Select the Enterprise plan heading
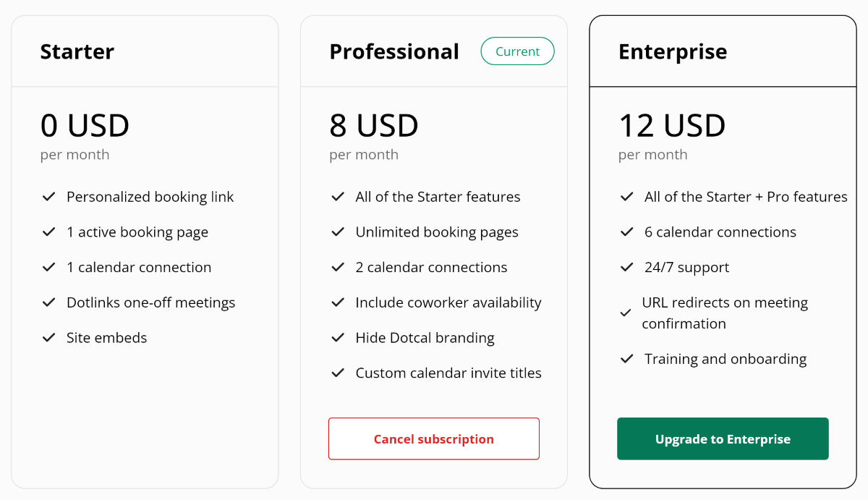This screenshot has width=868, height=500. pyautogui.click(x=673, y=52)
